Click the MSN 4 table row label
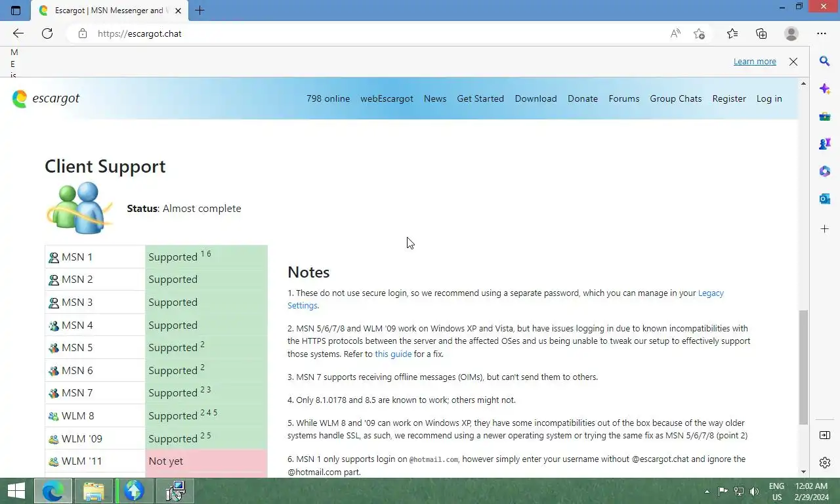This screenshot has height=504, width=840. pos(77,325)
